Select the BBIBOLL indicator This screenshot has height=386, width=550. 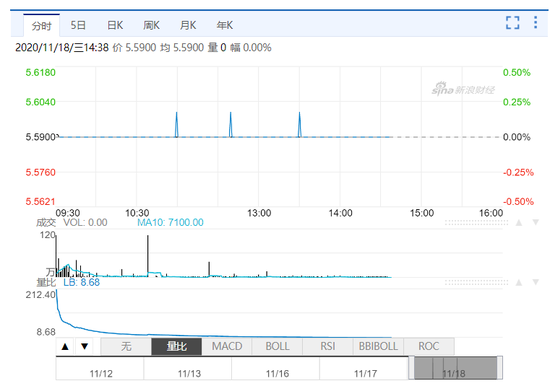click(x=378, y=347)
